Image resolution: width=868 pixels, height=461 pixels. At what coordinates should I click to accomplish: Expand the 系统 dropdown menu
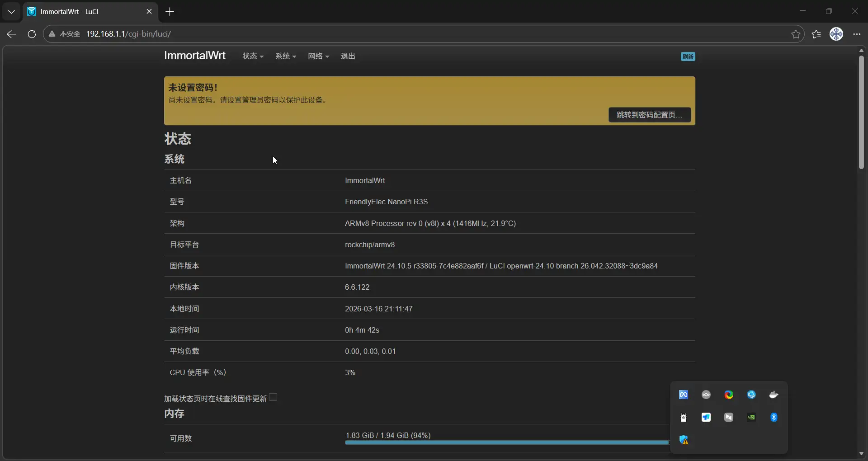tap(286, 56)
